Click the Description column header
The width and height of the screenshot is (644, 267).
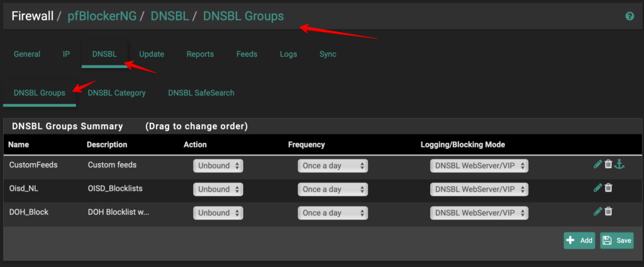(x=107, y=145)
